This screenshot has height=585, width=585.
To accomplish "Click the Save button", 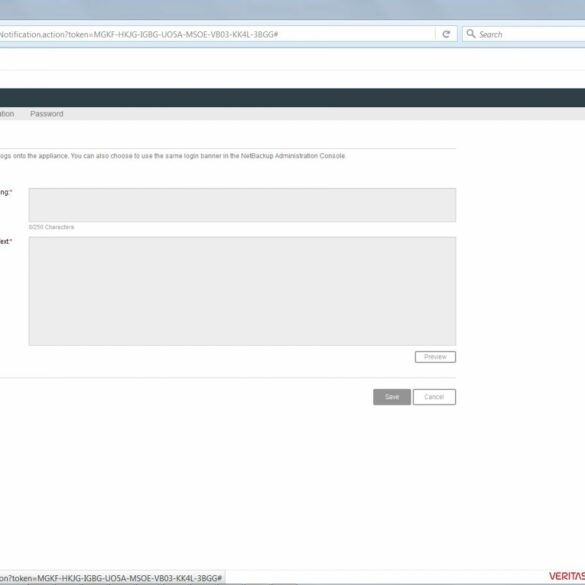I will (392, 397).
